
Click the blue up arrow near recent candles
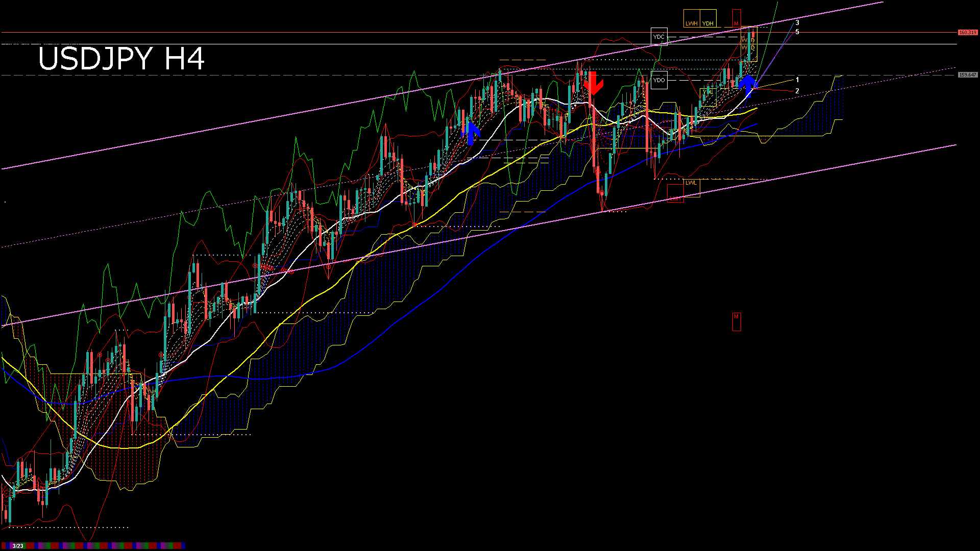[x=747, y=84]
